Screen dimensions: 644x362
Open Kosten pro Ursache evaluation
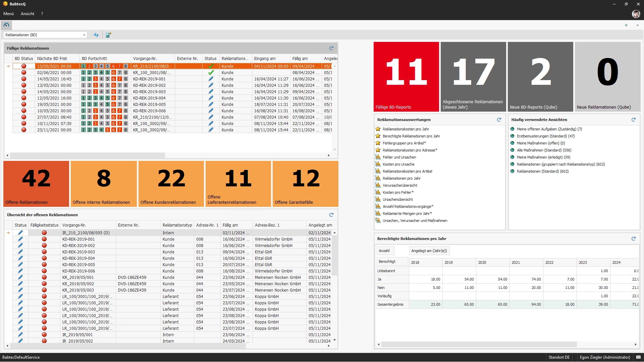[398, 164]
